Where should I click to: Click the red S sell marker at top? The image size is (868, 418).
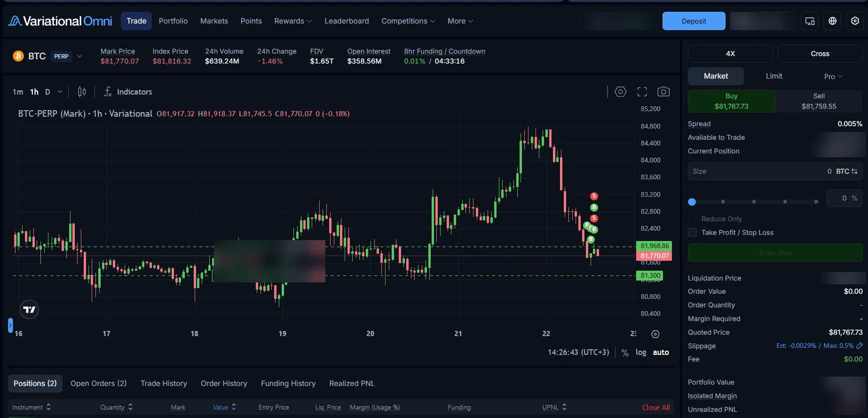coord(594,196)
